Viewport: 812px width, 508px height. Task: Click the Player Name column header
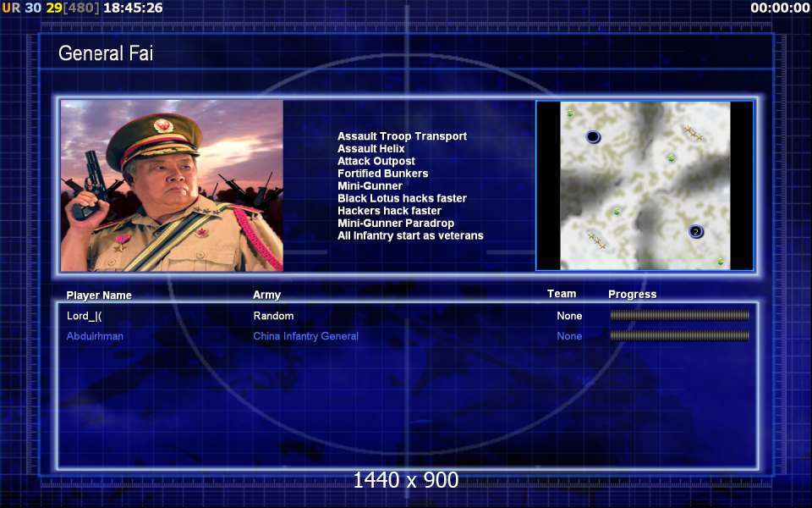click(x=99, y=295)
